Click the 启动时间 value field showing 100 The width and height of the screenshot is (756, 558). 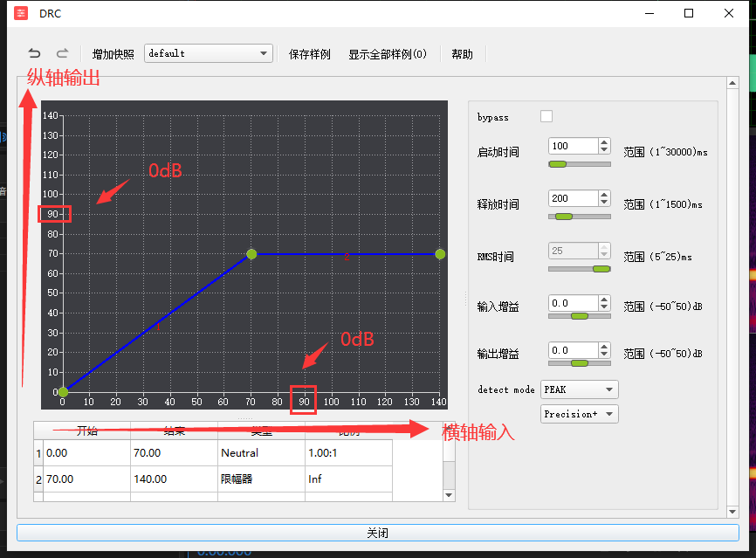pos(574,146)
